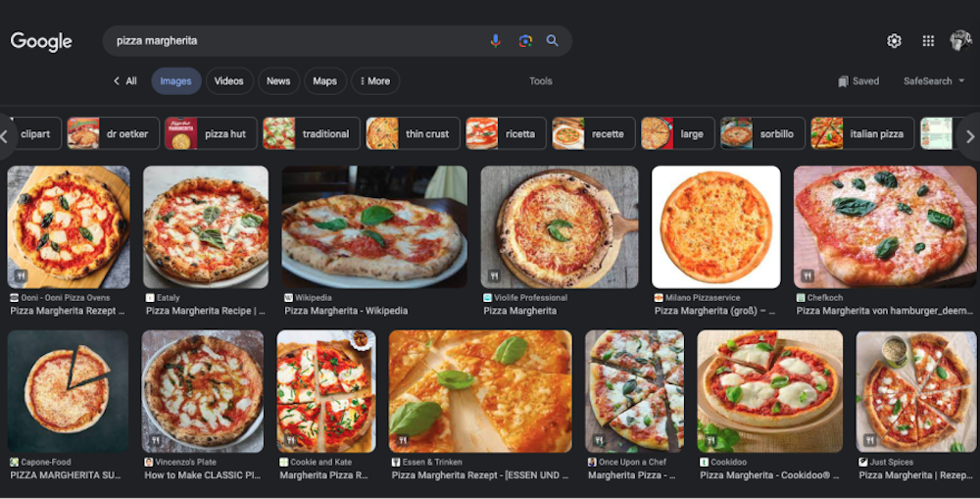Show previous filter chips arrow
The width and height of the screenshot is (980, 499).
pyautogui.click(x=5, y=136)
